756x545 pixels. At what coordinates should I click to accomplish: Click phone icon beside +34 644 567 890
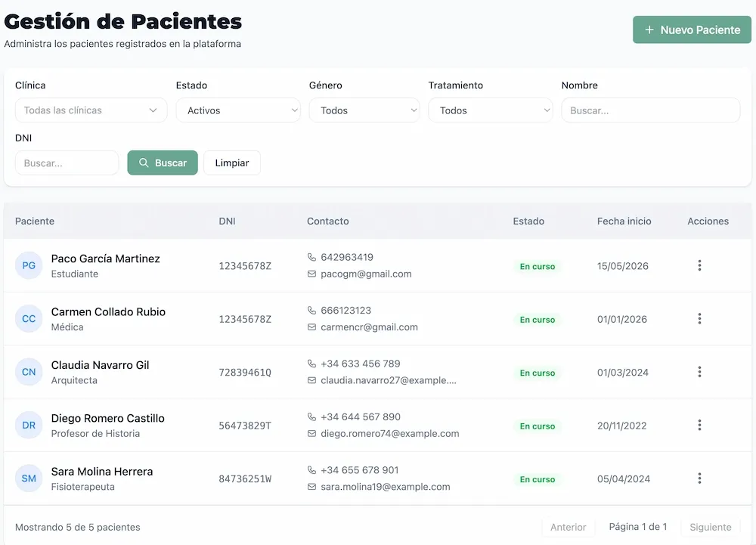pos(312,416)
